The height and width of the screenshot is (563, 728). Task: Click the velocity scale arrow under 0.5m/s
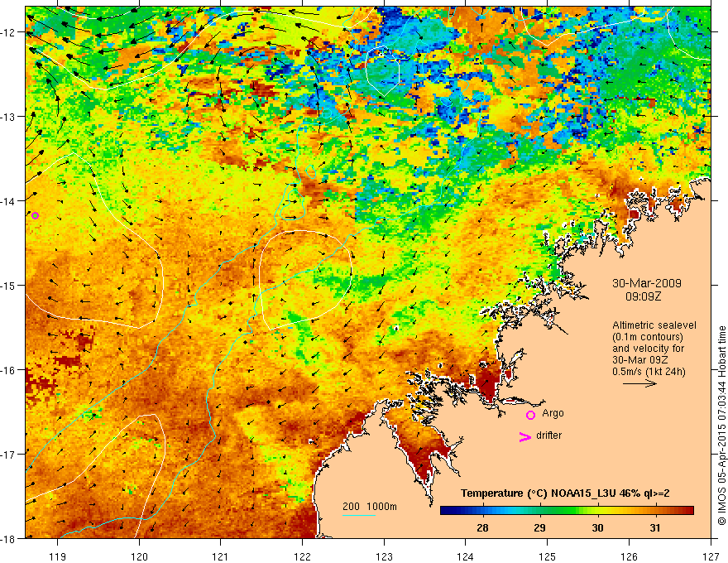coord(639,383)
